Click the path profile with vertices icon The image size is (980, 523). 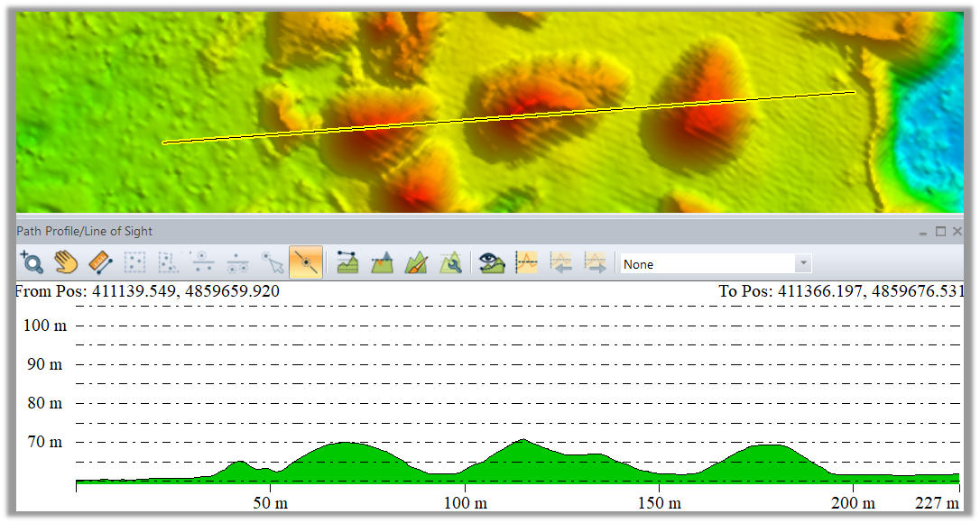click(x=347, y=262)
